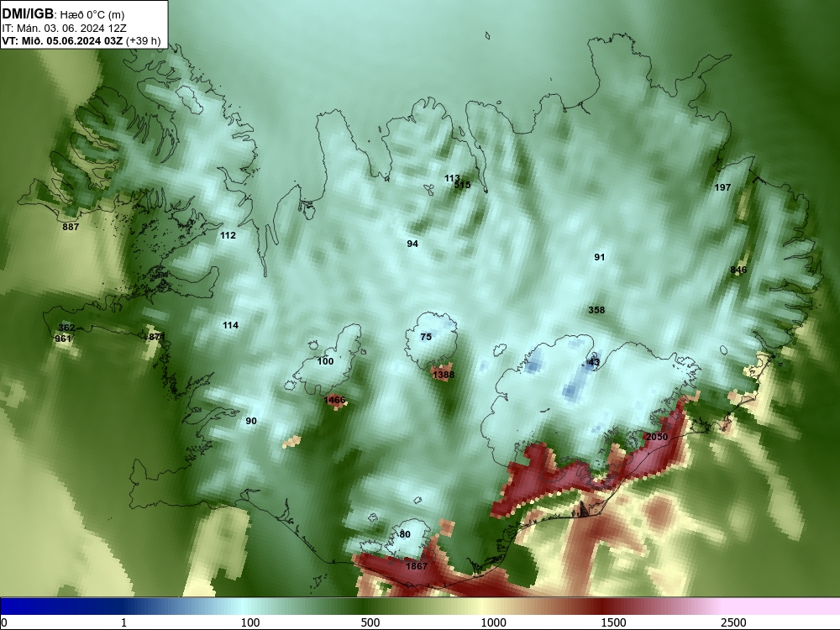Click the map value label '515'
840x630 pixels.
462,185
